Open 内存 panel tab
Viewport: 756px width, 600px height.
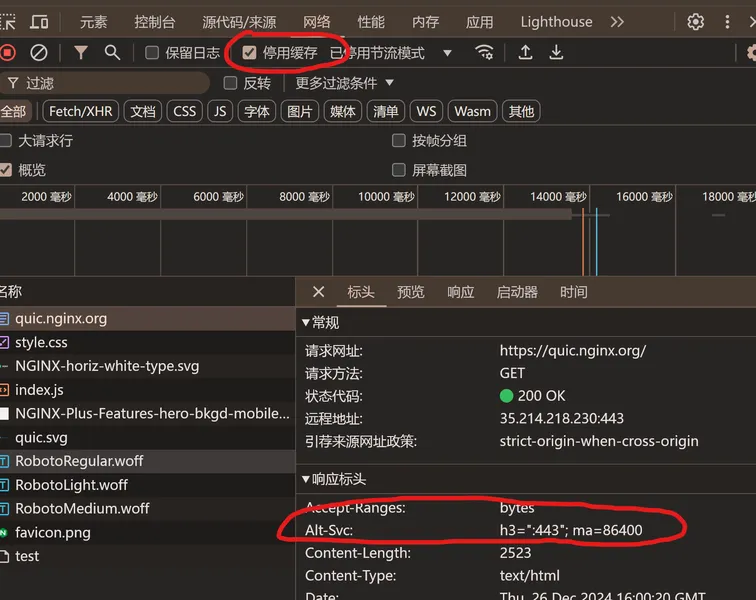point(426,22)
